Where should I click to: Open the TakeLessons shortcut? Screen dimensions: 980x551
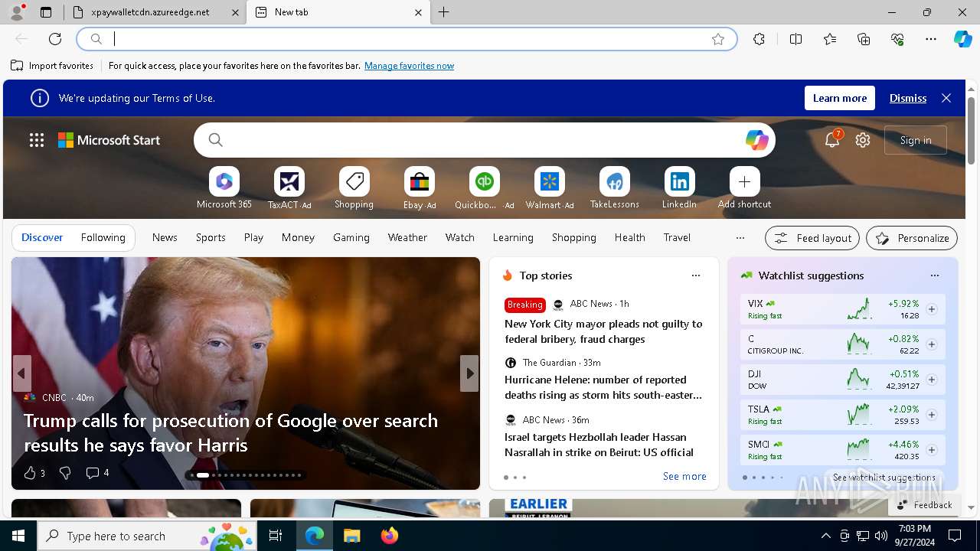coord(615,188)
